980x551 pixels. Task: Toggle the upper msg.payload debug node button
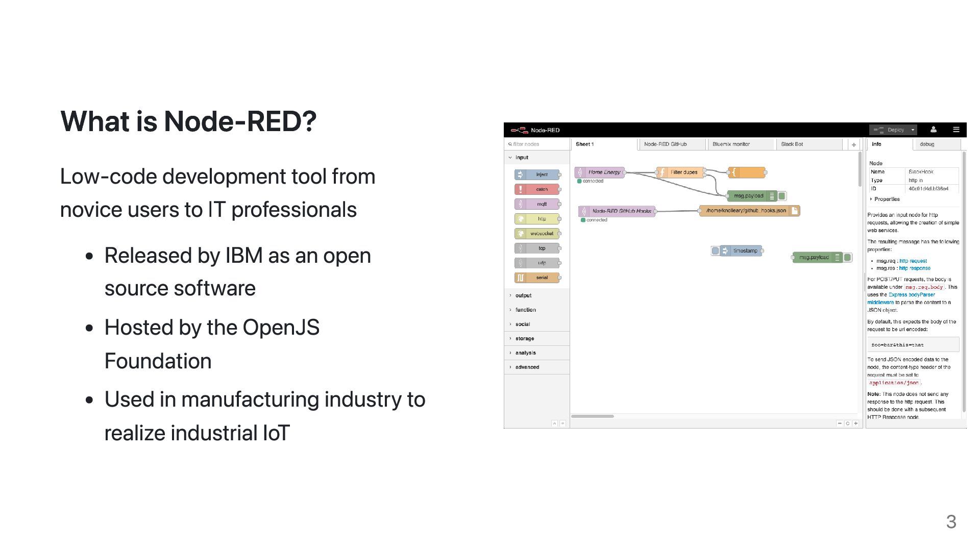tap(782, 196)
